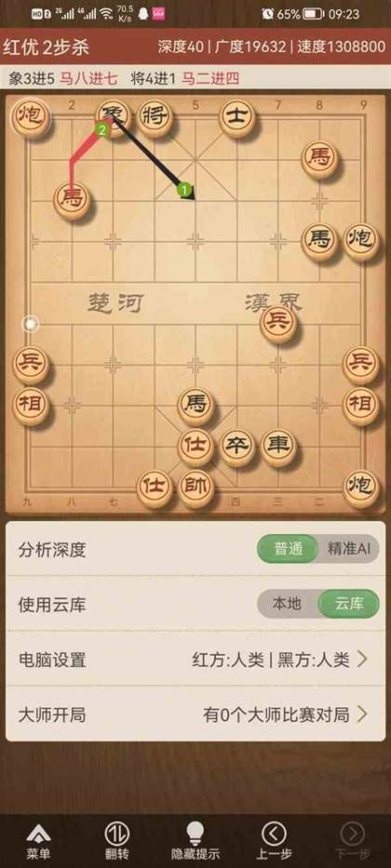Screen dimensions: 391x868
Task: Set analysis depth to 普通
Action: (289, 549)
